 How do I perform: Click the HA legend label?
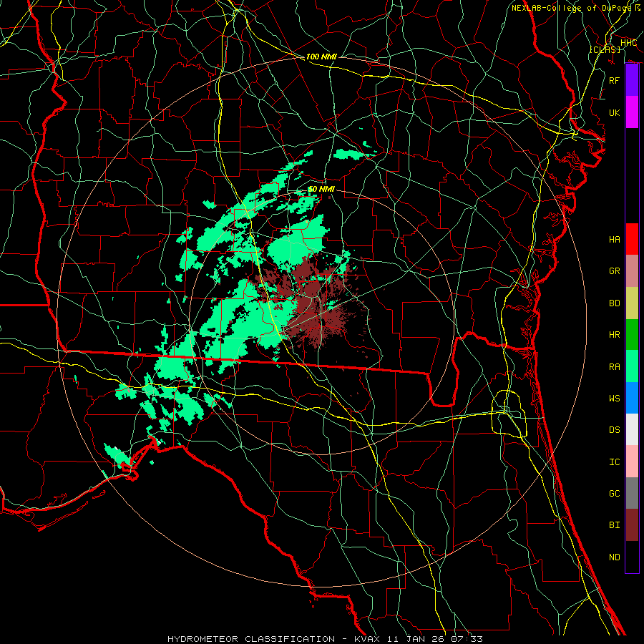pyautogui.click(x=614, y=240)
